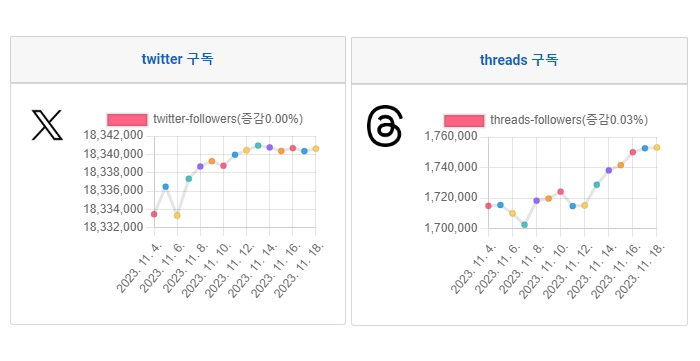700x361 pixels.
Task: Select last Twitter data point on 2023. 11. 18.
Action: (x=316, y=149)
